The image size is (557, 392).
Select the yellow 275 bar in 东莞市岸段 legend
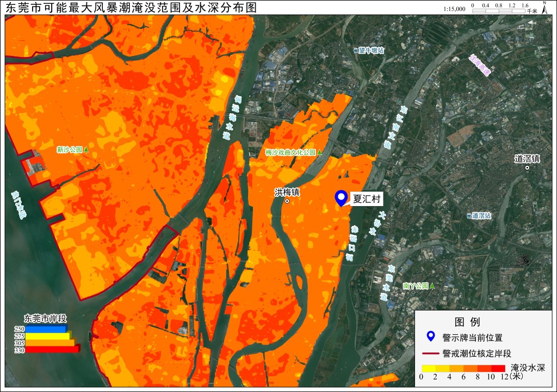pos(48,335)
